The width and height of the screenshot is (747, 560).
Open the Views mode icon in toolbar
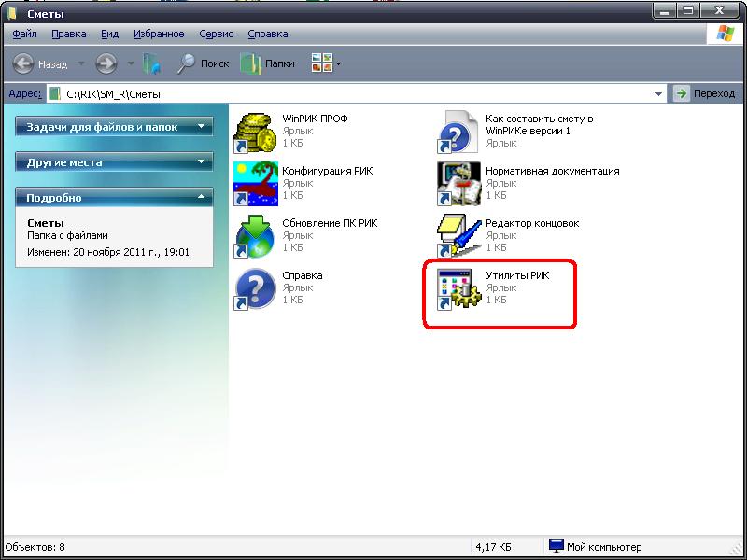(x=321, y=63)
